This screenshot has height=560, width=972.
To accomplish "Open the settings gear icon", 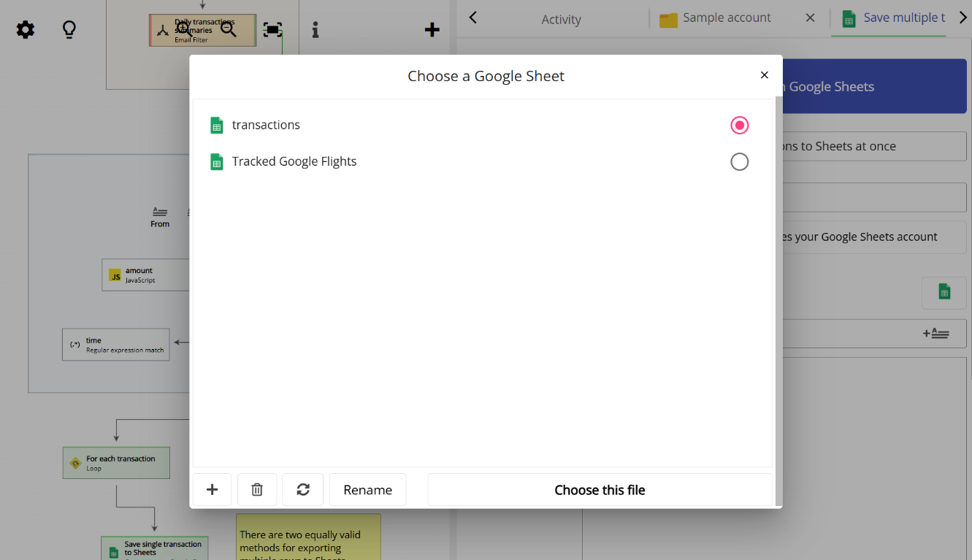I will [25, 29].
